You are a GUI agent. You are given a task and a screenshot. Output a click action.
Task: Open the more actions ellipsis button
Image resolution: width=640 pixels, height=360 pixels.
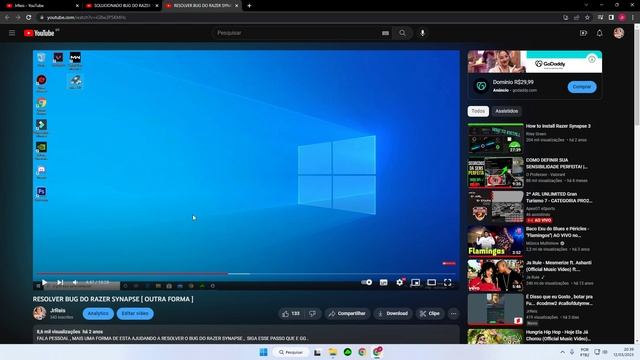453,313
